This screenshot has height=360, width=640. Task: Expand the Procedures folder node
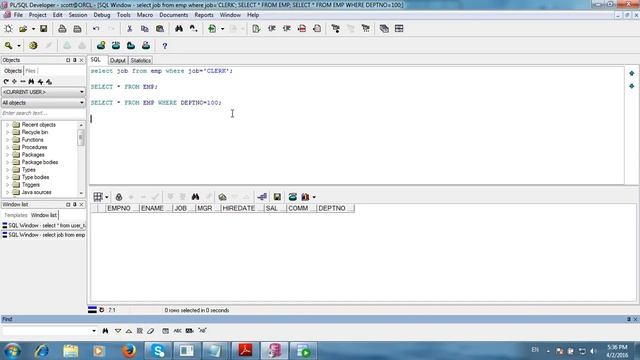pos(7,147)
